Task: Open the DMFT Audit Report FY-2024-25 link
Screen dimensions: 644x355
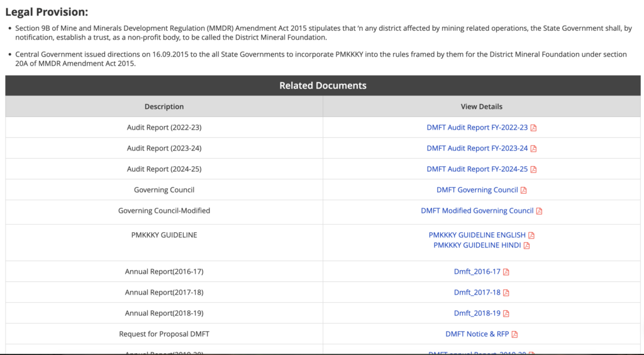Action: pyautogui.click(x=477, y=169)
